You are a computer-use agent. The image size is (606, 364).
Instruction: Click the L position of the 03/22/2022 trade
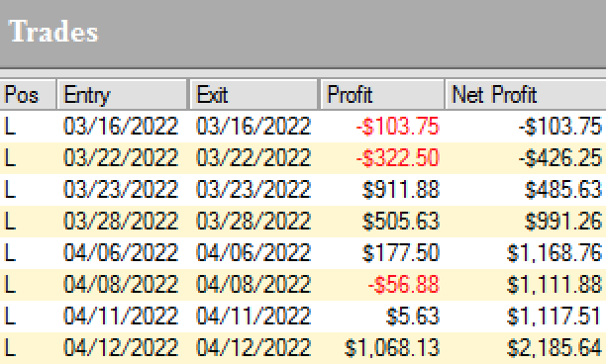point(10,158)
